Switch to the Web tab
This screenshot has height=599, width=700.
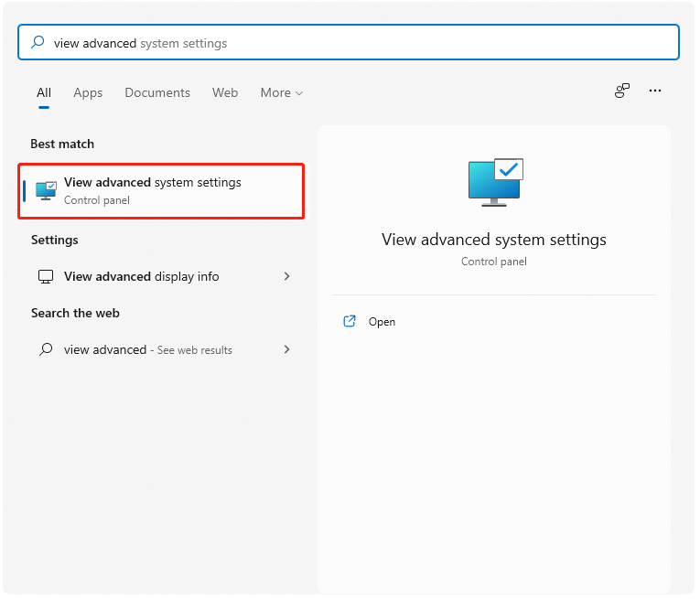pyautogui.click(x=225, y=92)
